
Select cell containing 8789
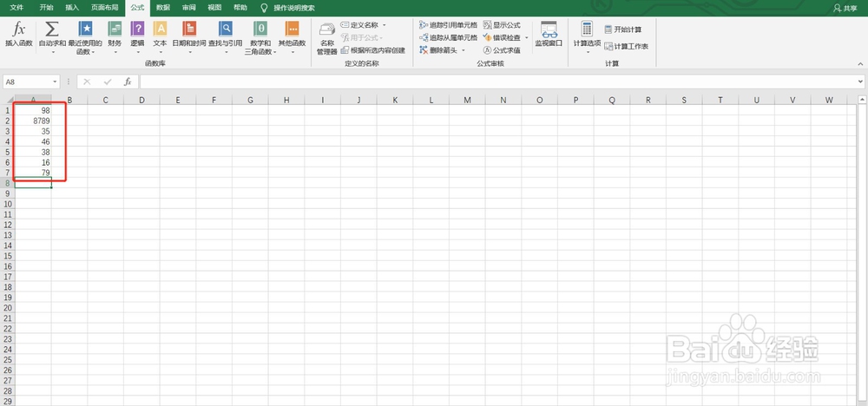[x=33, y=121]
